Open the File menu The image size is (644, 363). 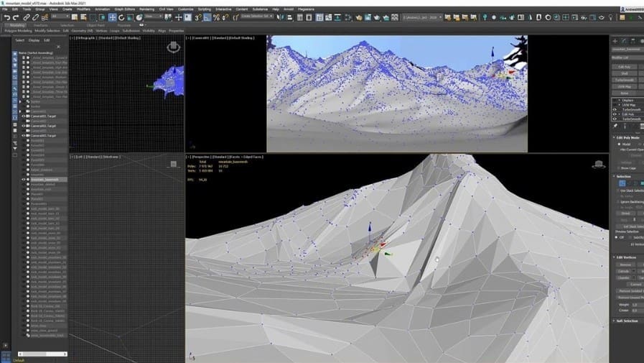tap(5, 9)
